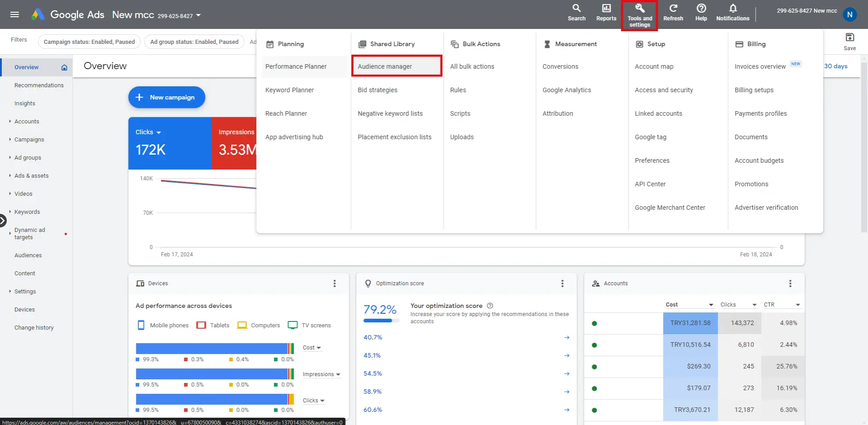The image size is (868, 425).
Task: Click the Accounts card people icon
Action: (596, 283)
